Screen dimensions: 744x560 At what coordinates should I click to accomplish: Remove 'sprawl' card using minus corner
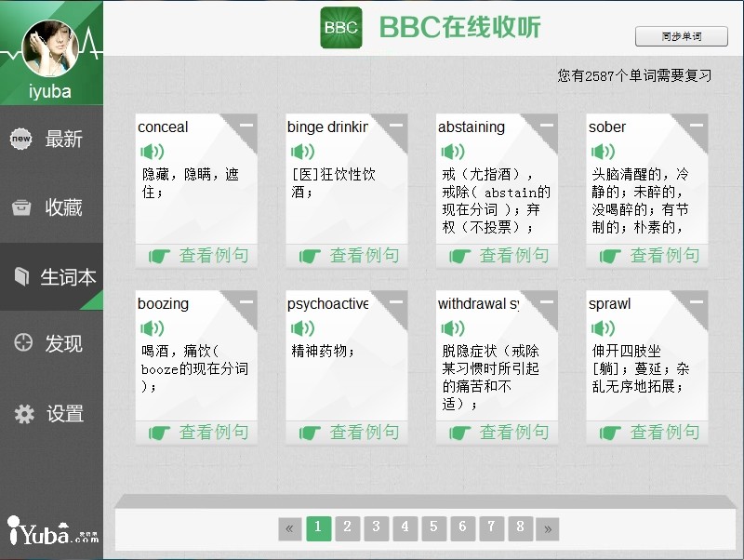(697, 301)
